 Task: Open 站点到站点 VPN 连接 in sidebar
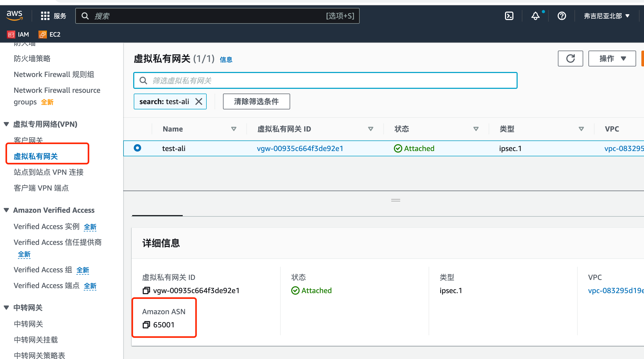49,172
